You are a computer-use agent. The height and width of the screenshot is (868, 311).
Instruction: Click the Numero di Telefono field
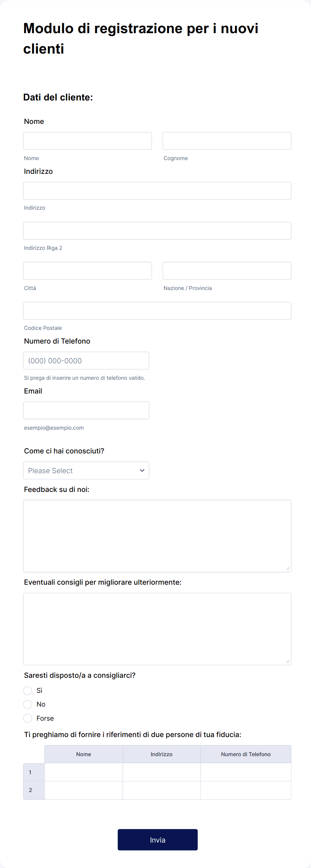[x=86, y=361]
